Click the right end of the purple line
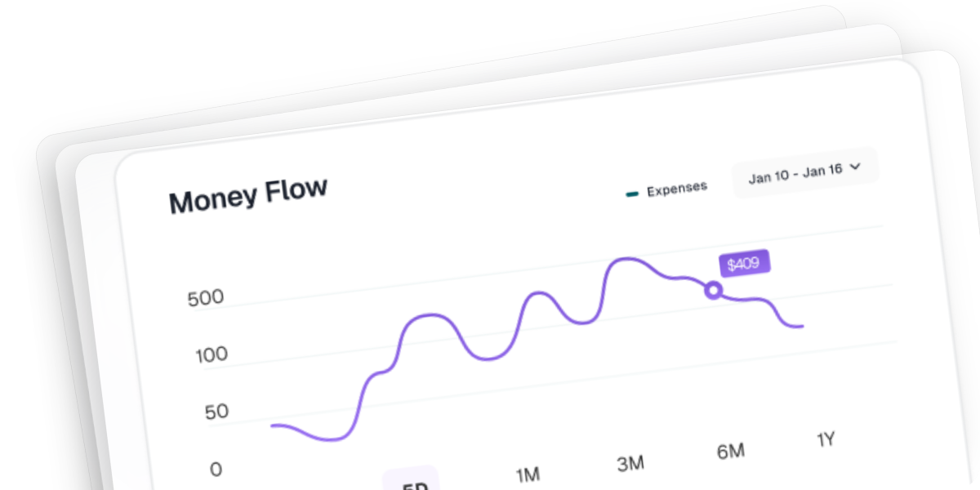This screenshot has height=490, width=980. click(x=801, y=327)
